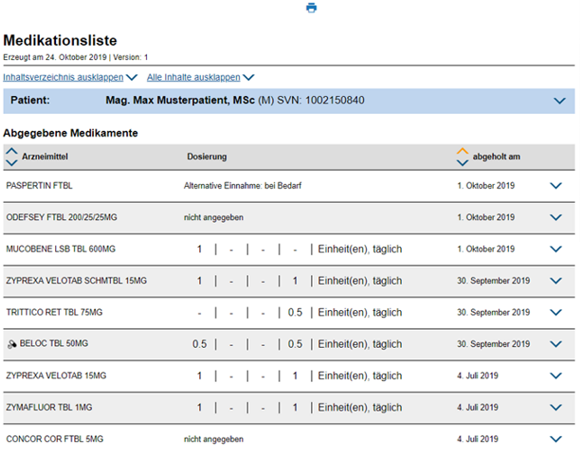Sort Arzneimittel column ascending with up arrow

click(x=11, y=151)
